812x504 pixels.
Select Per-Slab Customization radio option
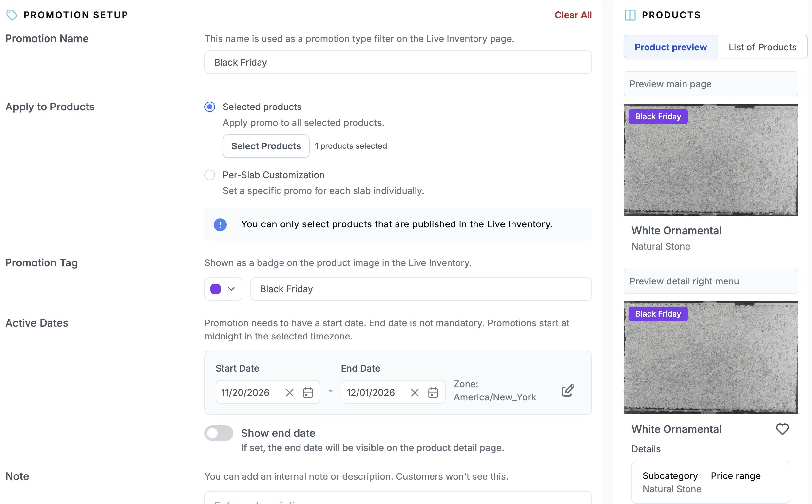click(210, 175)
